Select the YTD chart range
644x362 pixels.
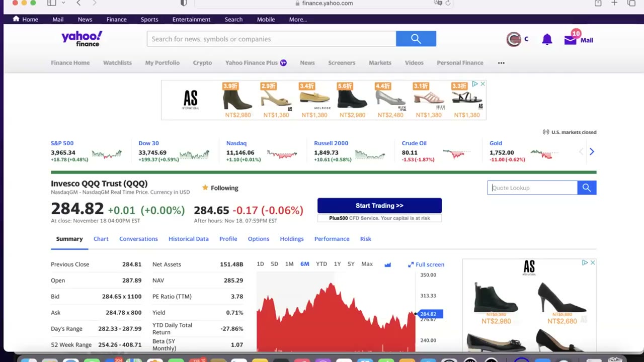[321, 264]
